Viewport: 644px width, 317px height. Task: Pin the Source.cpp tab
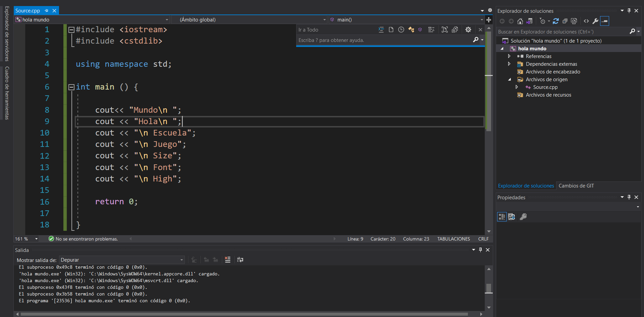pyautogui.click(x=47, y=11)
